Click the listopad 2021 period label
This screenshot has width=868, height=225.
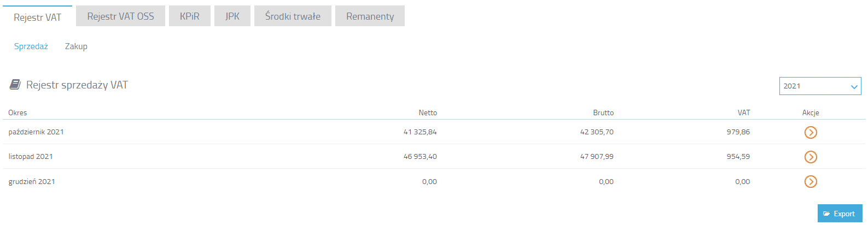31,156
